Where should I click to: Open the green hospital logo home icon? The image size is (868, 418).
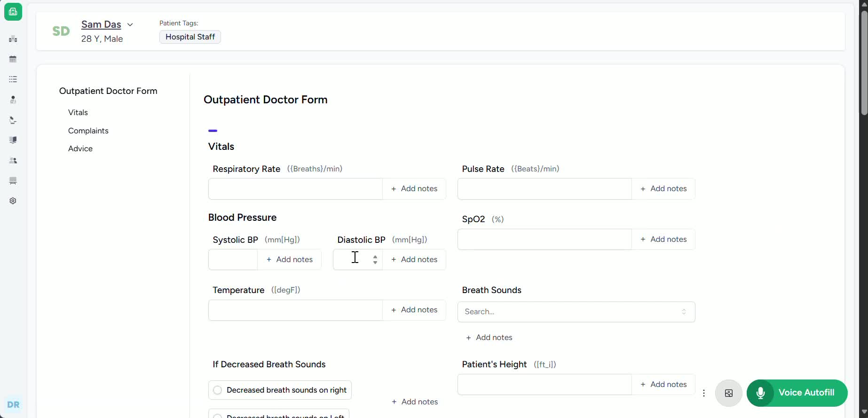13,12
